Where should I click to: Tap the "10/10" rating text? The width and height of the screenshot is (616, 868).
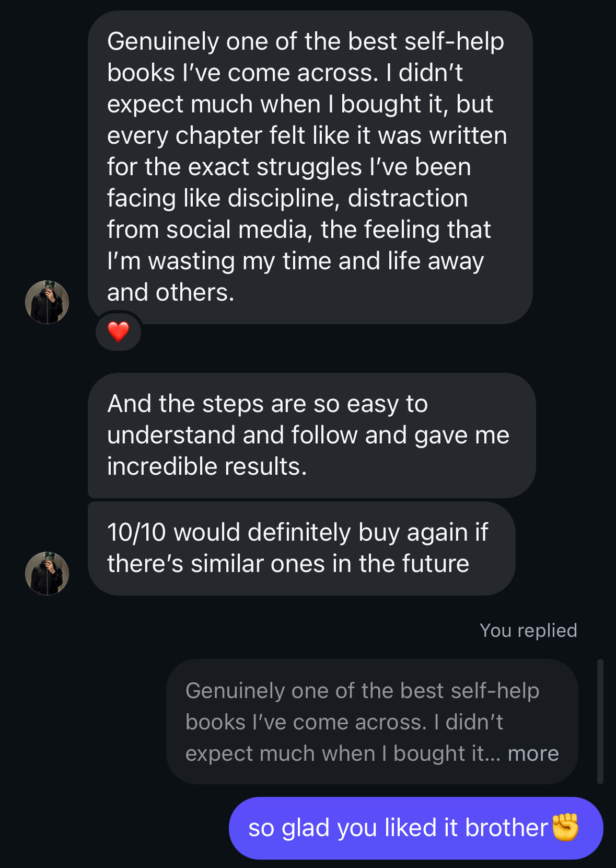[136, 532]
